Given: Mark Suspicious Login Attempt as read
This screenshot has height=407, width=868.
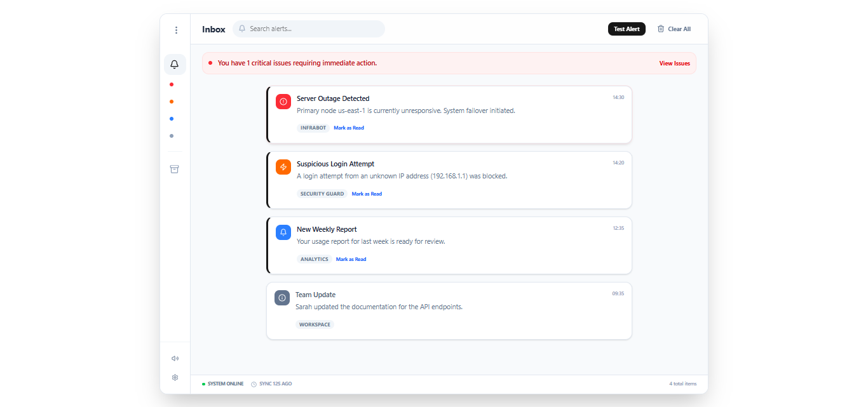Looking at the screenshot, I should (367, 194).
